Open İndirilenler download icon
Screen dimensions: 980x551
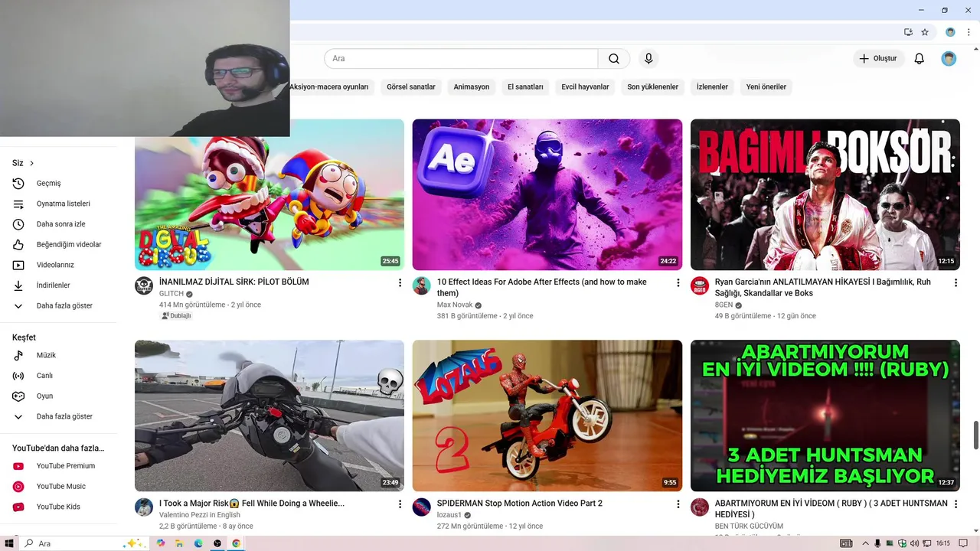pyautogui.click(x=18, y=285)
